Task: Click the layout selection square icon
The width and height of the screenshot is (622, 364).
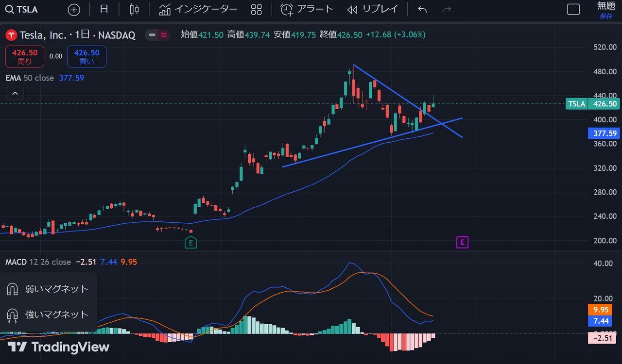Action: click(573, 9)
